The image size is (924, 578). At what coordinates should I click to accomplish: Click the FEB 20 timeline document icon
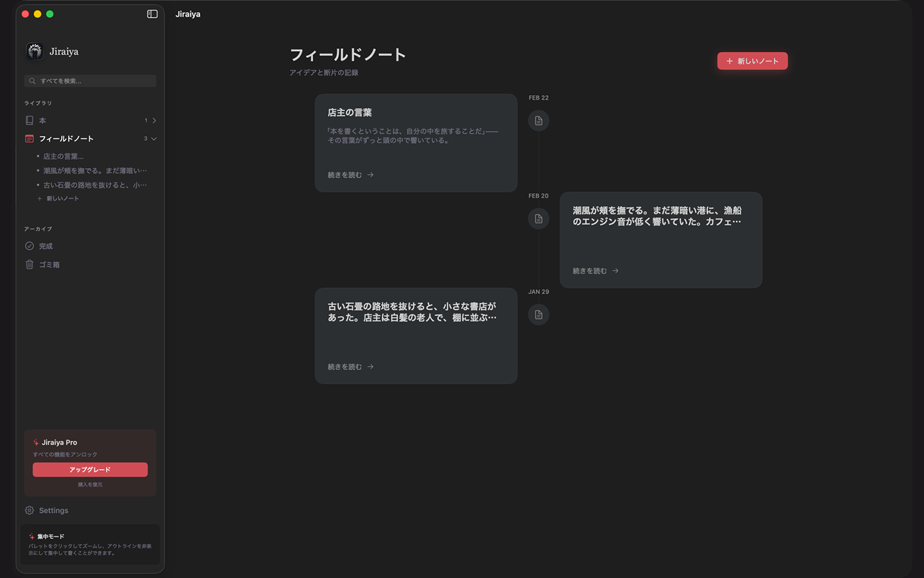538,219
